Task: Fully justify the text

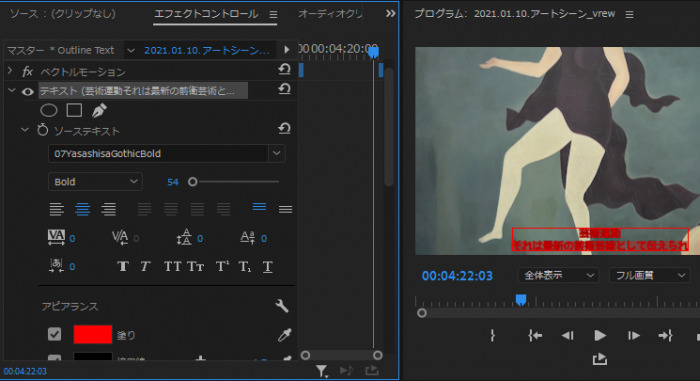Action: coord(223,209)
